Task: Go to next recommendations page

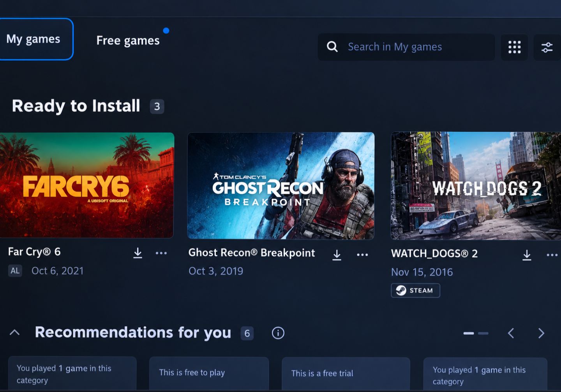Action: click(x=541, y=333)
